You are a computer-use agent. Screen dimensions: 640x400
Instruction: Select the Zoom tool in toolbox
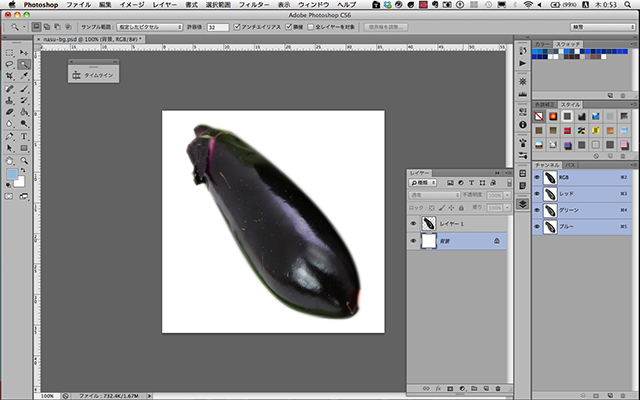coord(23,159)
